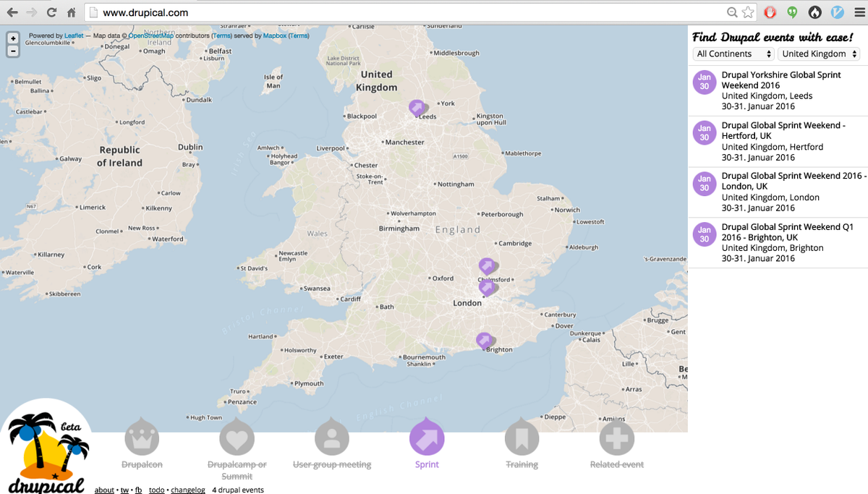This screenshot has width=868, height=494.
Task: Open the red stop-hand extension icon
Action: point(770,12)
